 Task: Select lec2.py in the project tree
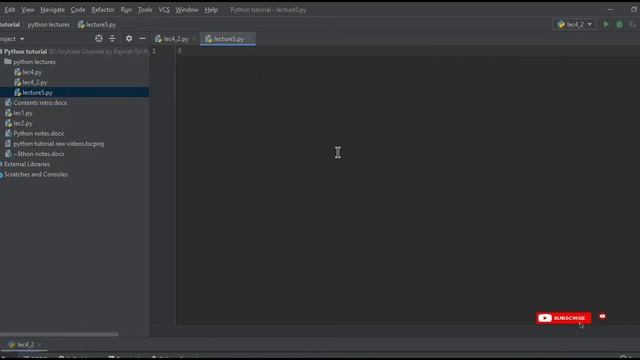[23, 123]
